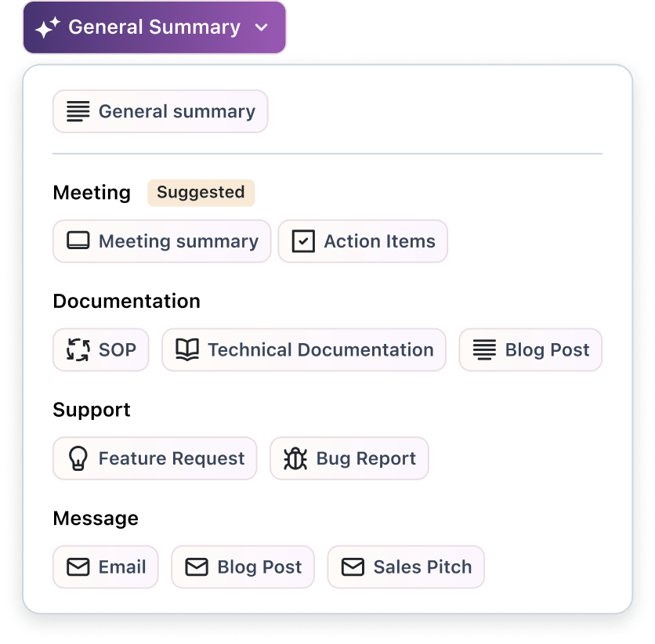
Task: Click the Technical Documentation book icon
Action: (186, 350)
